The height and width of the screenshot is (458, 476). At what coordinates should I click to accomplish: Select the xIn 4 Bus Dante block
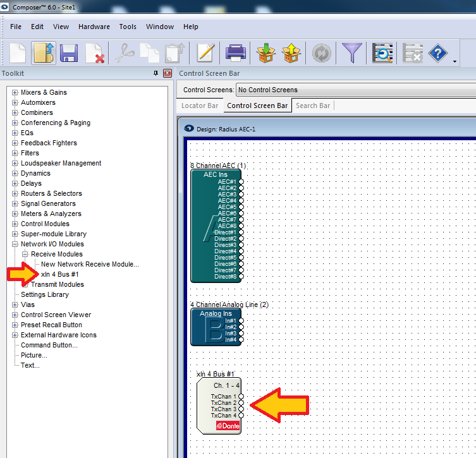(219, 406)
